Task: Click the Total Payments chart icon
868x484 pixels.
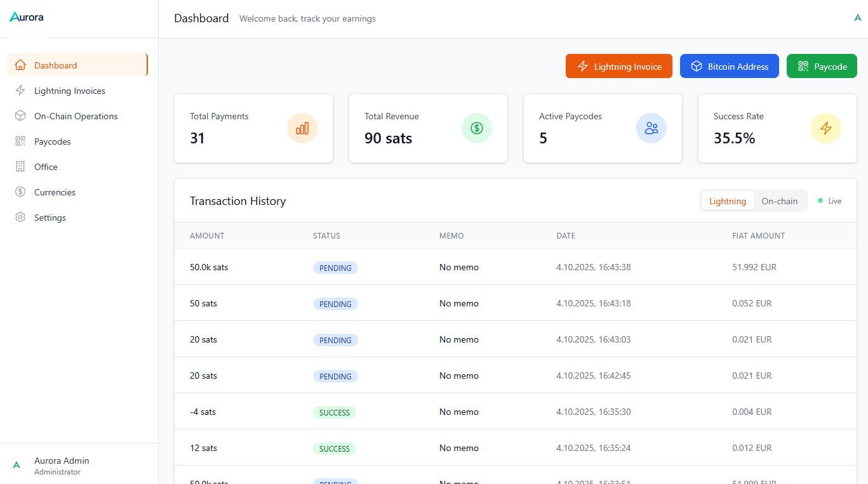Action: coord(302,128)
